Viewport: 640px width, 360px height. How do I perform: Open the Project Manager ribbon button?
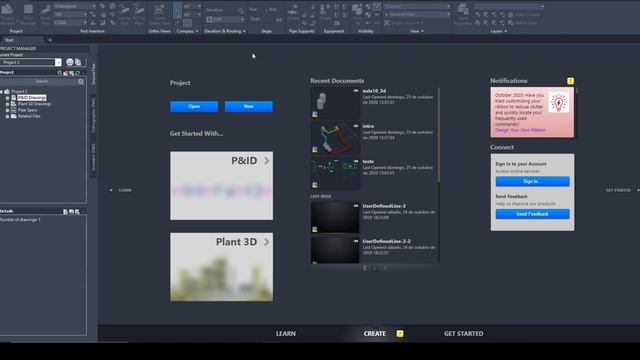7,14
